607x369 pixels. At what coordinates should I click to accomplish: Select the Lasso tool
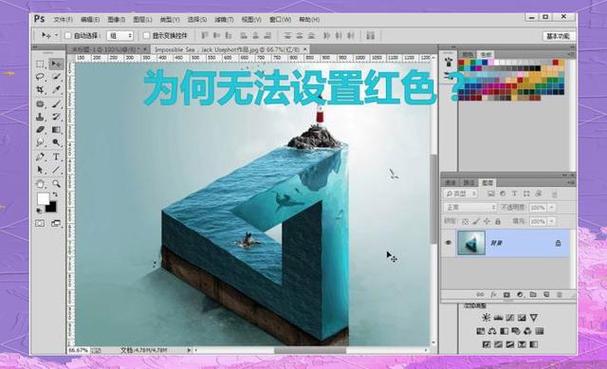coord(40,77)
